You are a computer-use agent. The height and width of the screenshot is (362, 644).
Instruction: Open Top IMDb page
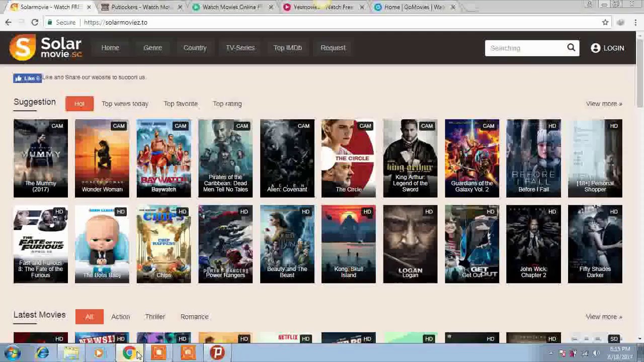(287, 48)
